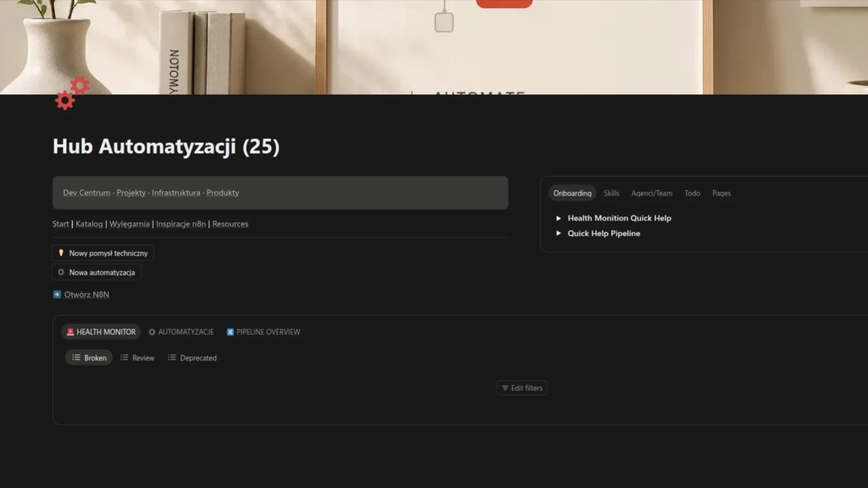Image resolution: width=868 pixels, height=488 pixels.
Task: Select the Todo tab
Action: 692,193
